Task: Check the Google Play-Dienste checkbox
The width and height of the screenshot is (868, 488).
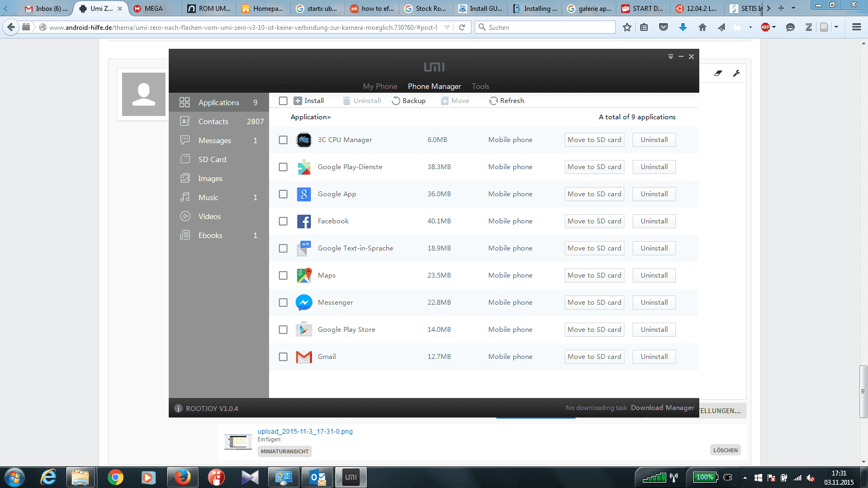Action: (283, 167)
